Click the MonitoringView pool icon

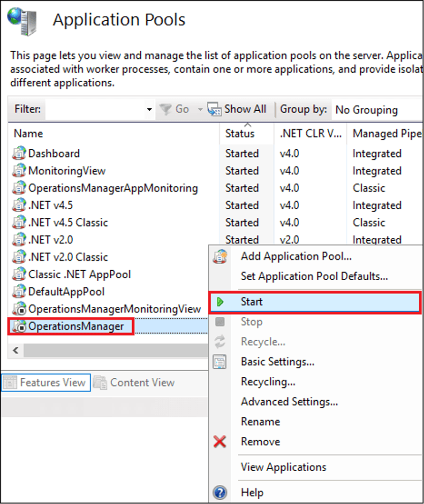[19, 171]
